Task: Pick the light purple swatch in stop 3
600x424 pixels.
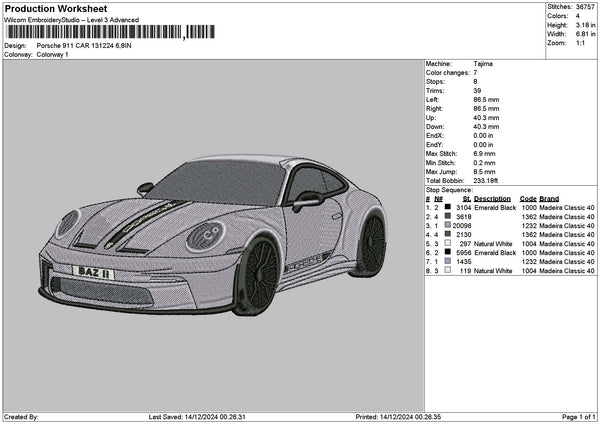Action: click(x=447, y=225)
